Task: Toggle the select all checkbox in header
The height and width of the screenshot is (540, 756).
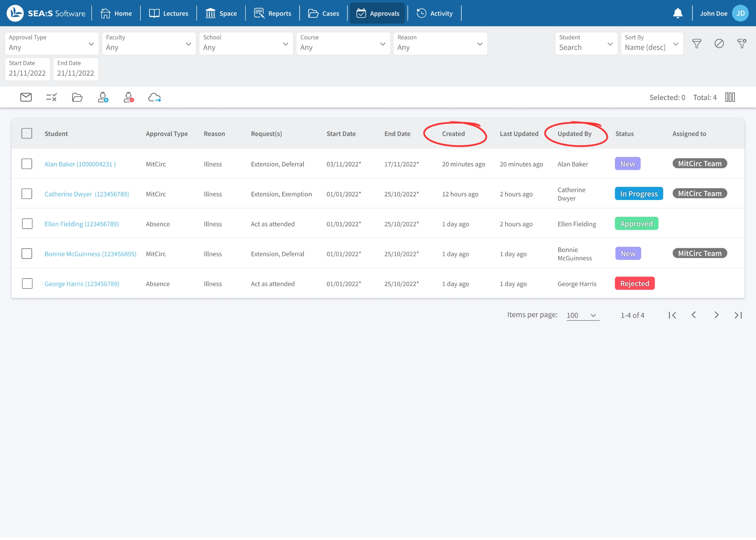Action: click(27, 132)
